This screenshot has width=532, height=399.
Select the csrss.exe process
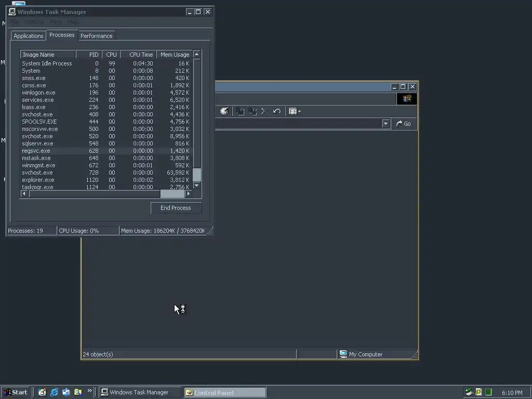click(106, 86)
